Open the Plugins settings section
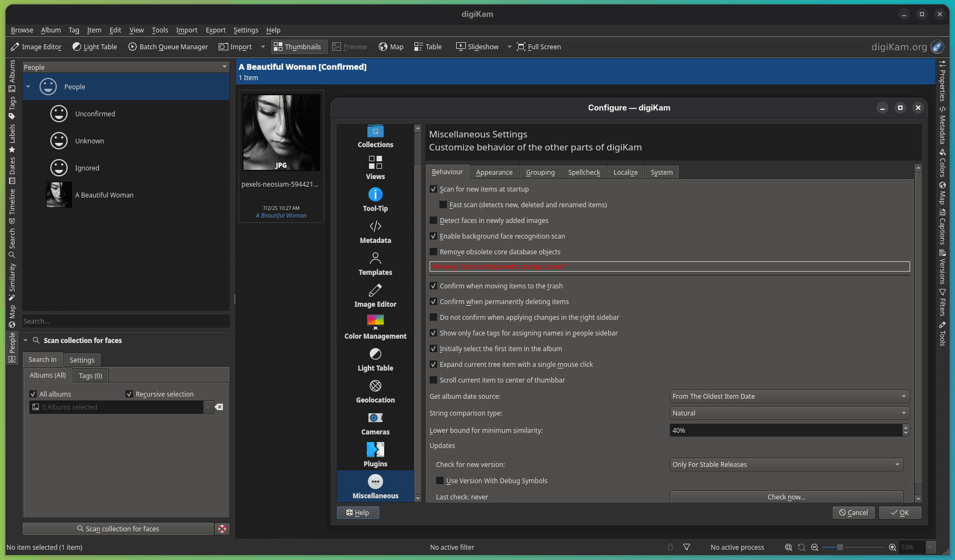 coord(375,454)
